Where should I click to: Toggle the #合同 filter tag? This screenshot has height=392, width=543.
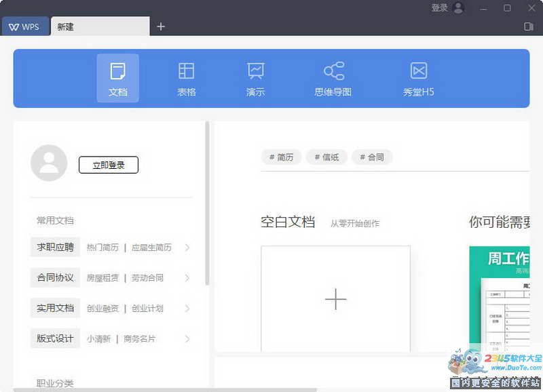372,157
